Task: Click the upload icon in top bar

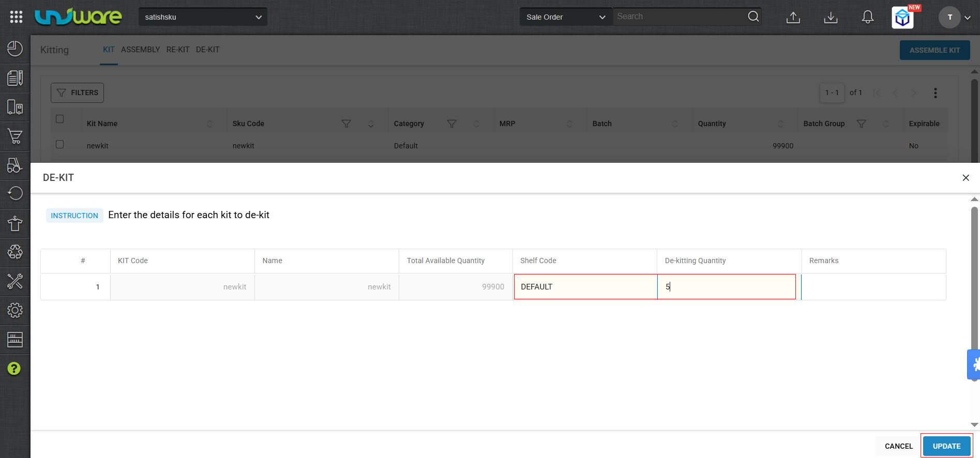Action: pyautogui.click(x=793, y=18)
